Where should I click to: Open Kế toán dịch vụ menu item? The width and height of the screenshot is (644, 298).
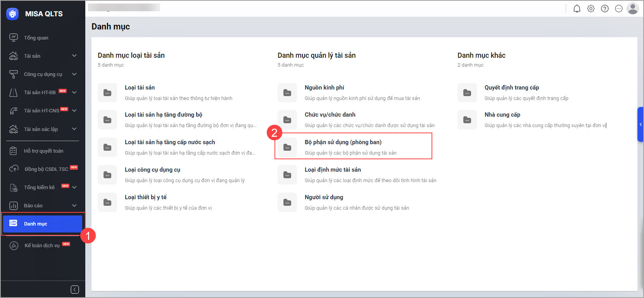pos(43,245)
